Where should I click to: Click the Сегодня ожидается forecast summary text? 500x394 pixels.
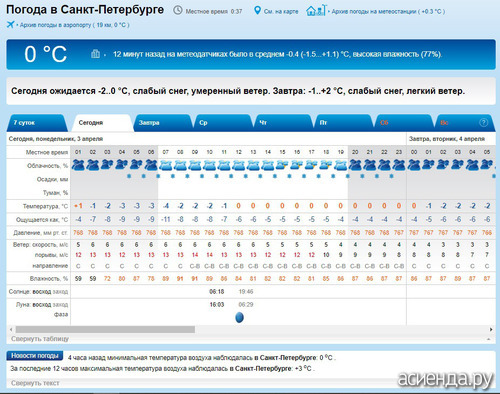click(x=238, y=91)
